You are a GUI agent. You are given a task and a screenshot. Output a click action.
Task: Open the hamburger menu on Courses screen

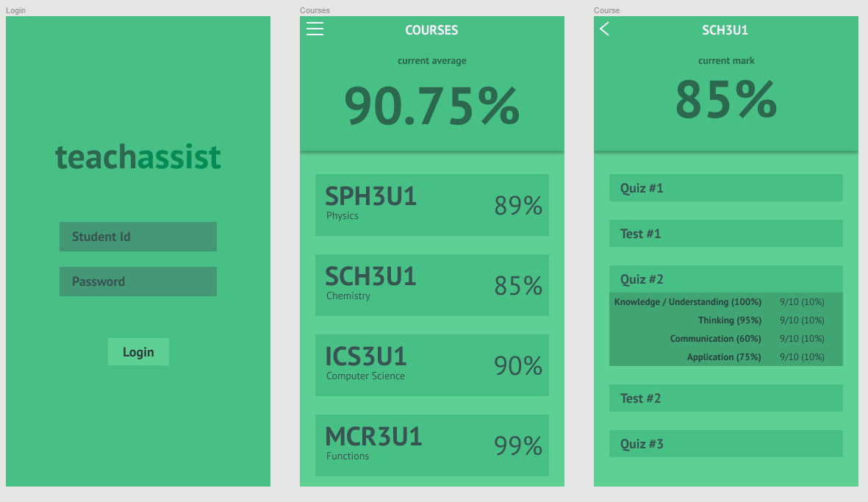pos(315,29)
